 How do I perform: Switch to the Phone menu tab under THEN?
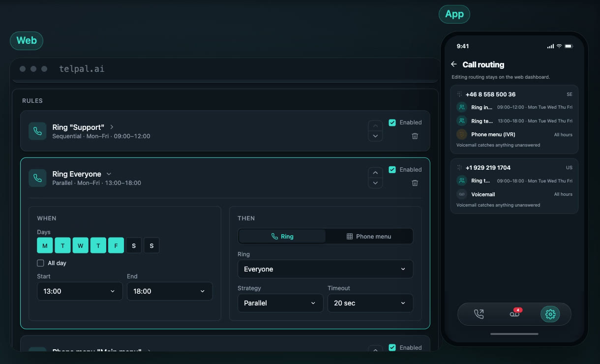click(369, 237)
